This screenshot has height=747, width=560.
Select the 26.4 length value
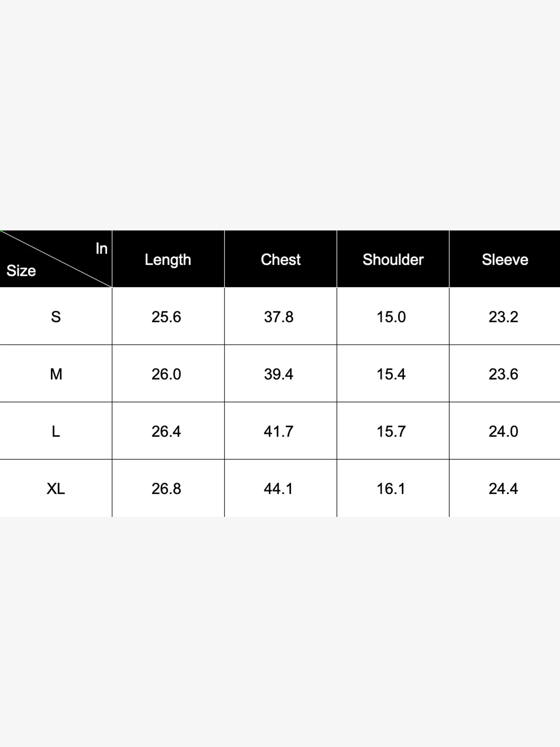166,431
